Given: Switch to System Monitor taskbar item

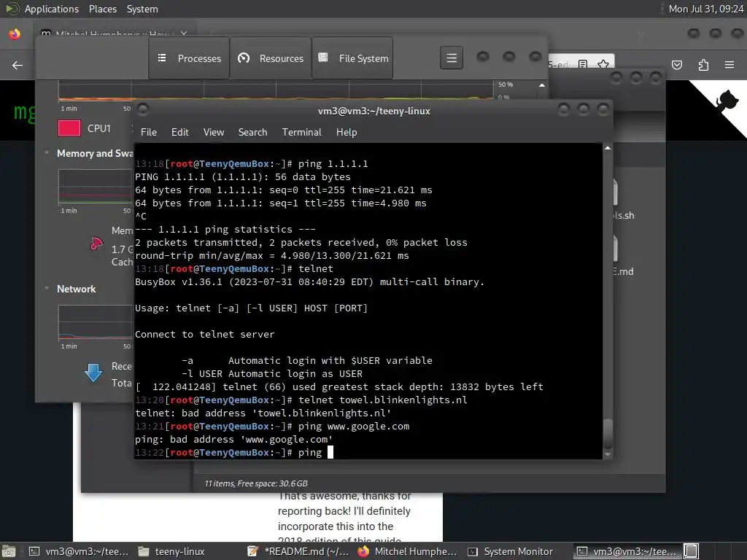Looking at the screenshot, I should [x=511, y=551].
